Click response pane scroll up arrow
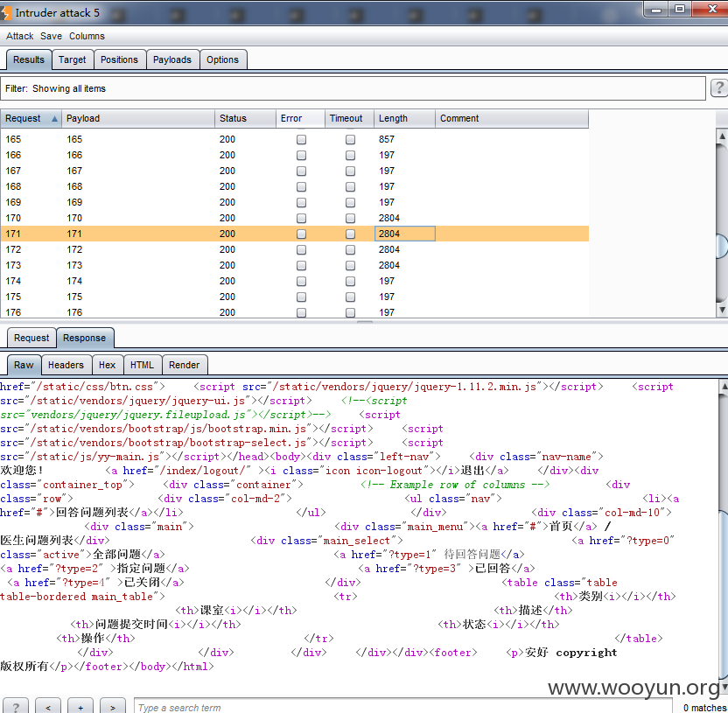 [x=724, y=387]
